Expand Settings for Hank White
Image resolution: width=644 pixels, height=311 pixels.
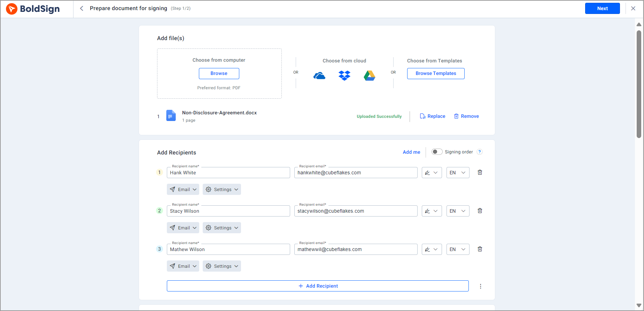coord(222,189)
